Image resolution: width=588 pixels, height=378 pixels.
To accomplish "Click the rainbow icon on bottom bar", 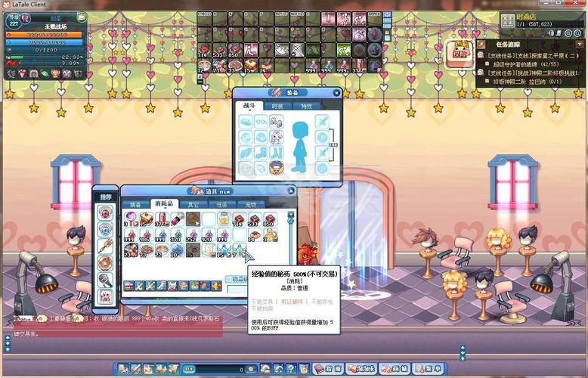I will click(265, 370).
